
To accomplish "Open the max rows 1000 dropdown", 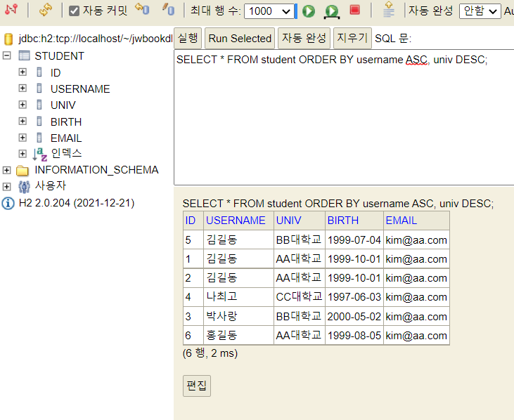I will pos(269,11).
